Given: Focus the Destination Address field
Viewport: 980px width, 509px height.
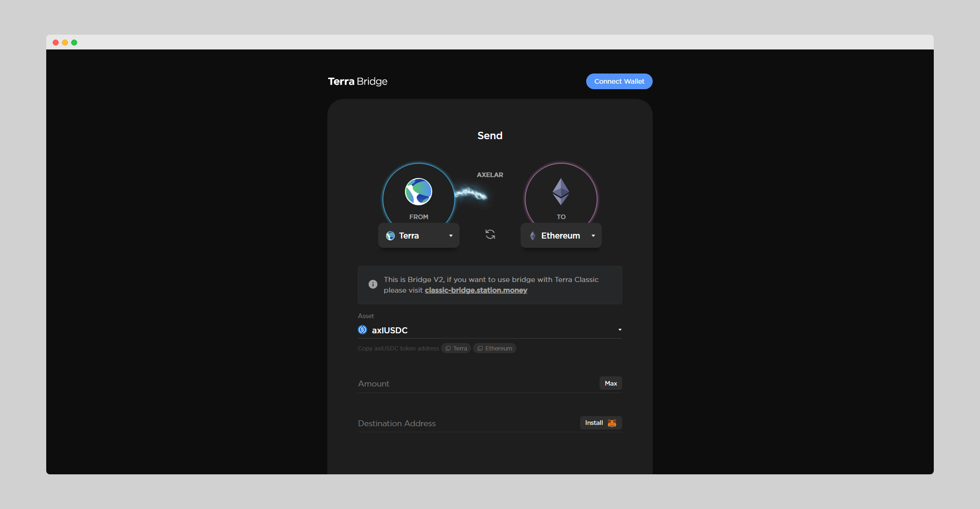Looking at the screenshot, I should point(467,423).
